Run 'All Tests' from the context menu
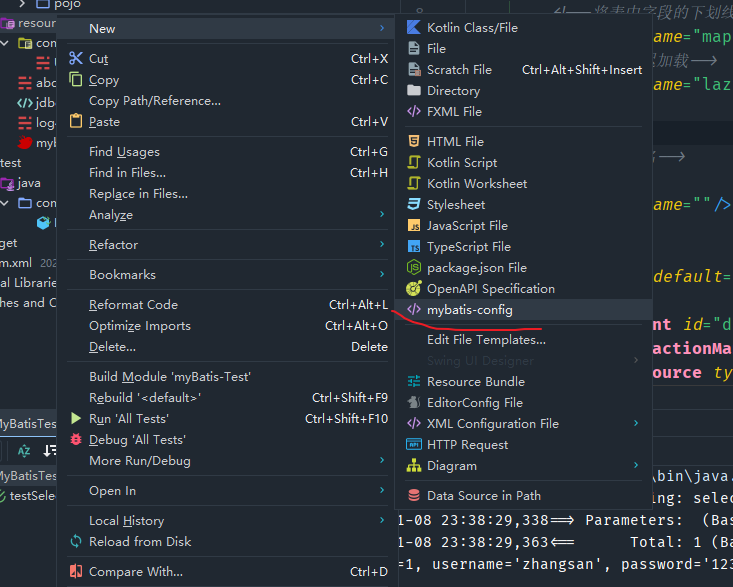The width and height of the screenshot is (733, 587). pyautogui.click(x=128, y=419)
